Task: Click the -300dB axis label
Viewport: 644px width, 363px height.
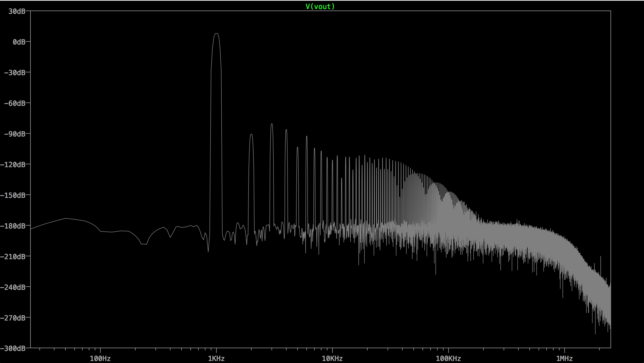Action: [x=13, y=348]
